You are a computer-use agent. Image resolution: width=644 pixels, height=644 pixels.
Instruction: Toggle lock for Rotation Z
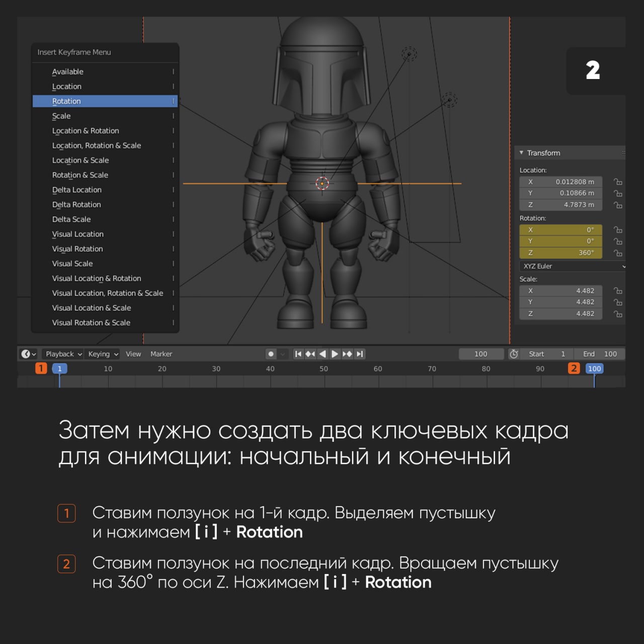point(618,253)
